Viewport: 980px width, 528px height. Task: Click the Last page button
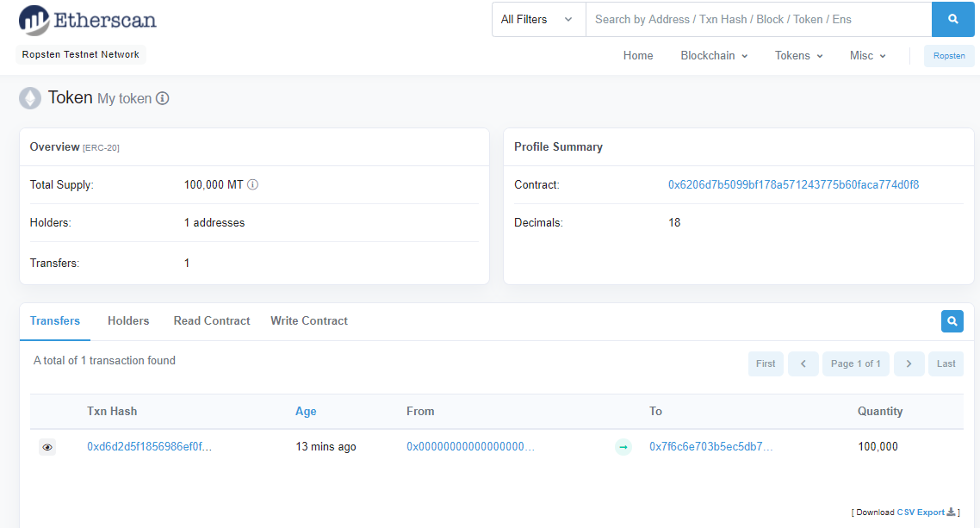946,363
